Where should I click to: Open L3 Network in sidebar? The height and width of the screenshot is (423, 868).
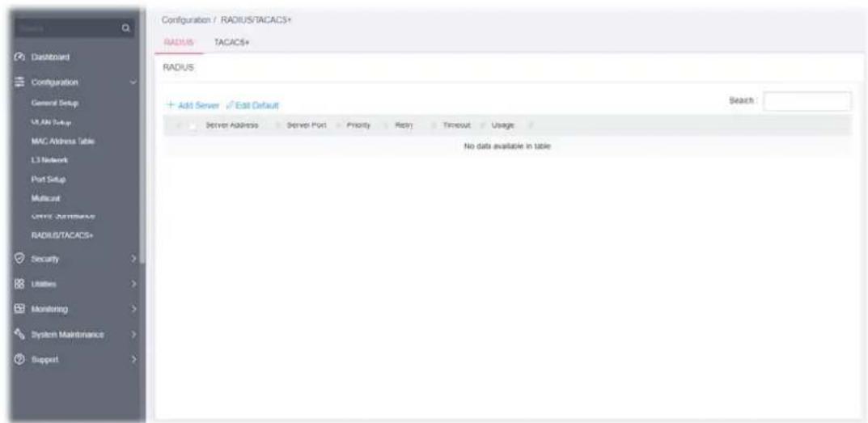coord(50,160)
